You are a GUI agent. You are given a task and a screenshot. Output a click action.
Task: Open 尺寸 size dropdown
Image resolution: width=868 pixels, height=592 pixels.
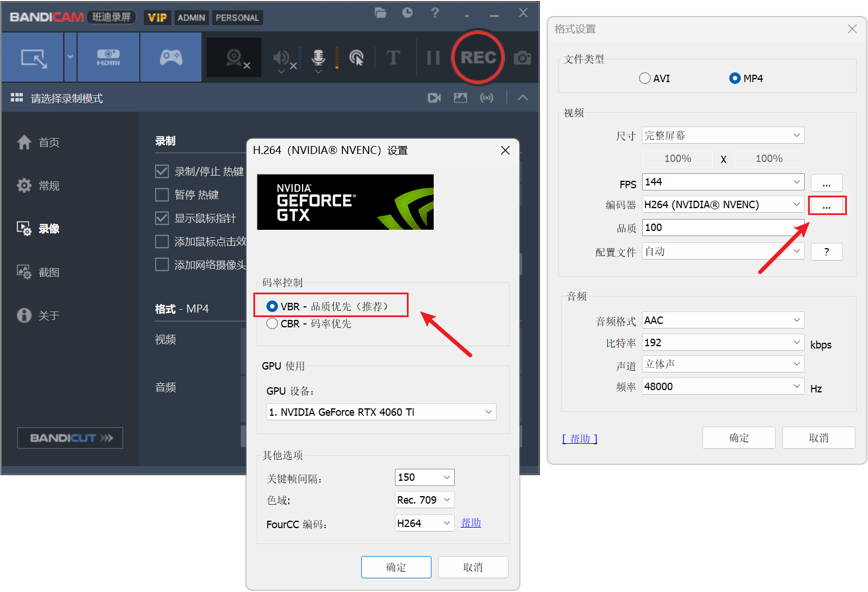(723, 135)
